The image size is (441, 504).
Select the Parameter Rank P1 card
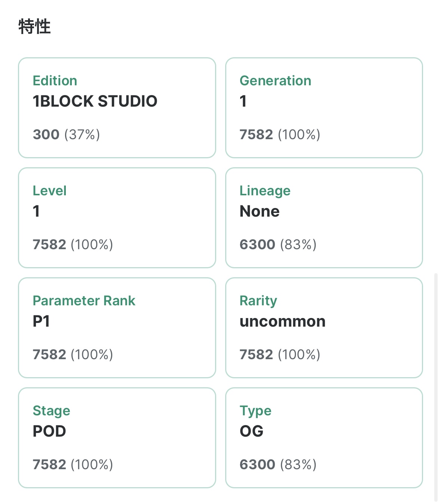(x=117, y=328)
